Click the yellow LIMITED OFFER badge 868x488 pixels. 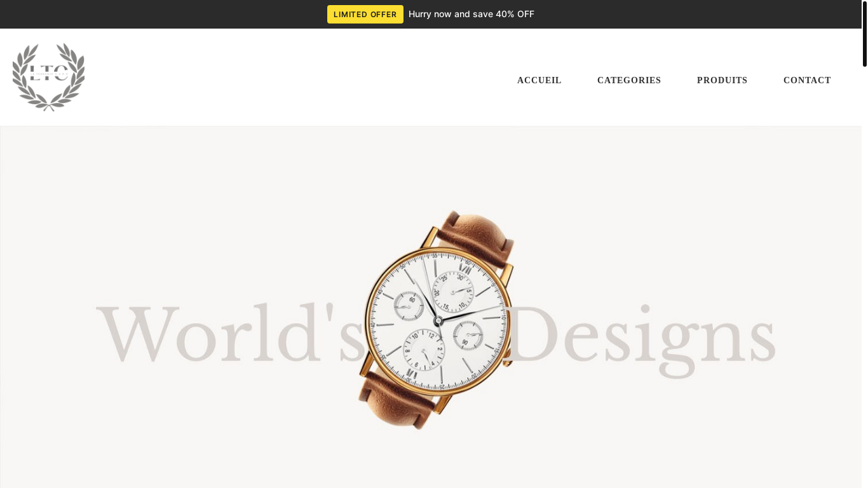(x=365, y=15)
